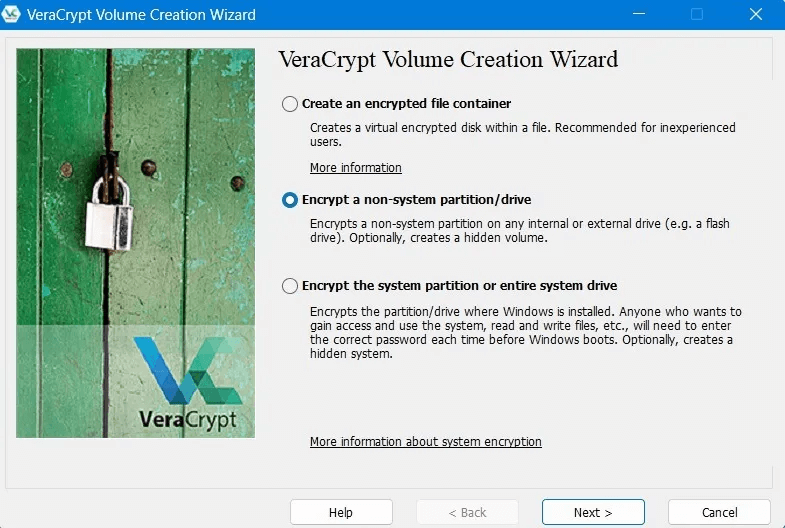Minimize the VeraCrypt wizard window

[x=639, y=14]
